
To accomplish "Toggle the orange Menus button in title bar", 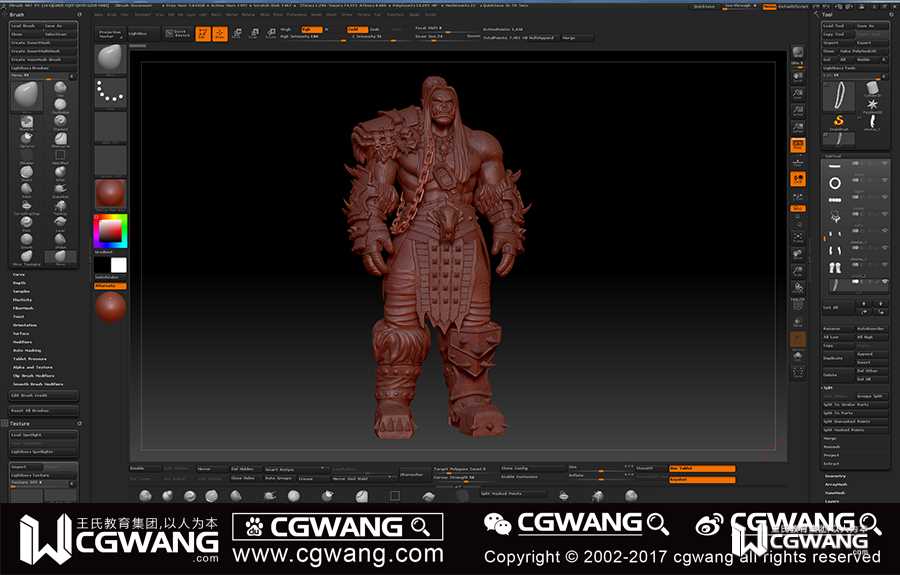I will [769, 6].
